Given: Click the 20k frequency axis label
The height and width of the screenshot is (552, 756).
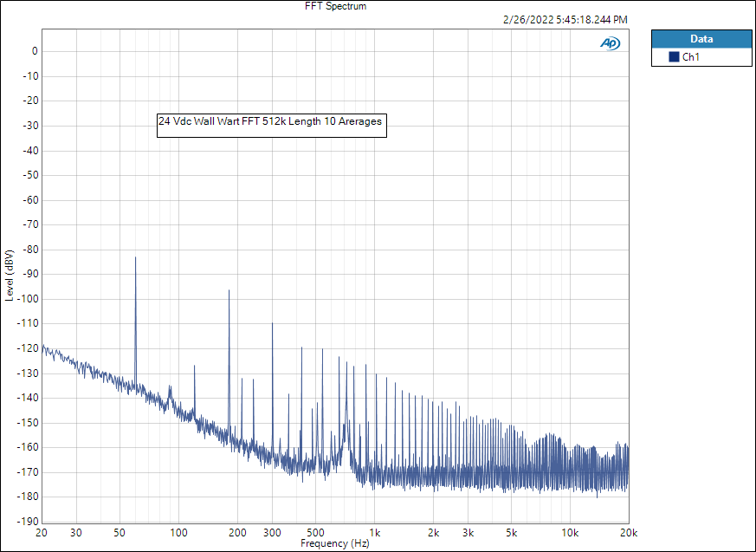Looking at the screenshot, I should (629, 533).
